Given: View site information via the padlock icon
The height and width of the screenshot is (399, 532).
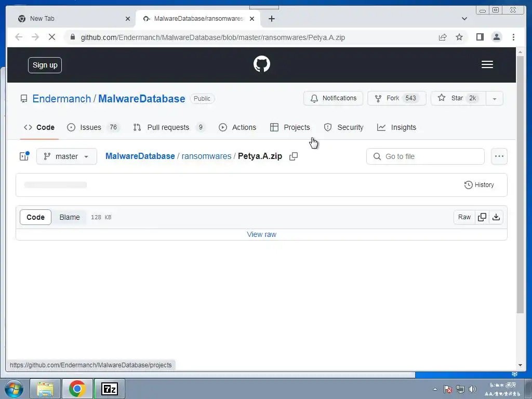Looking at the screenshot, I should click(x=73, y=37).
